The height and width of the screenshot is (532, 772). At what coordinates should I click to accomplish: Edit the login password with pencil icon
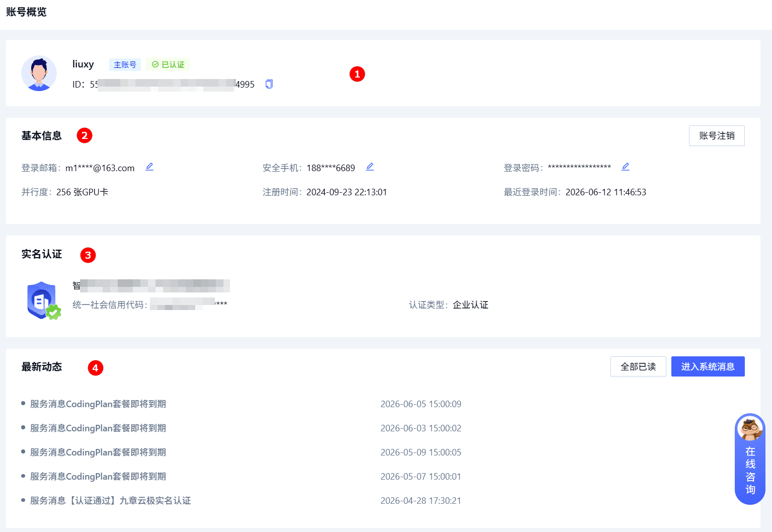pyautogui.click(x=626, y=167)
